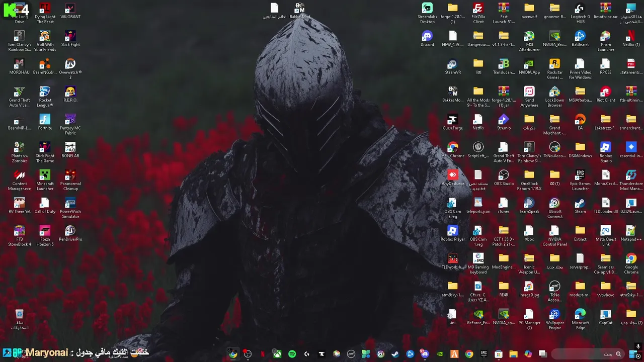The height and width of the screenshot is (362, 644).
Task: Select the MORDHAU desktop icon
Action: [19, 66]
